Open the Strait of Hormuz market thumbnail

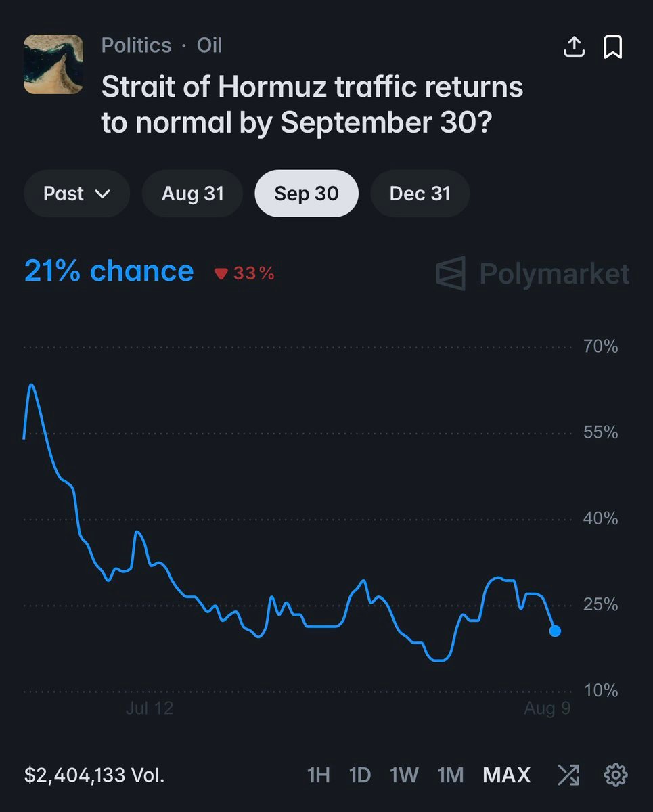pos(53,64)
